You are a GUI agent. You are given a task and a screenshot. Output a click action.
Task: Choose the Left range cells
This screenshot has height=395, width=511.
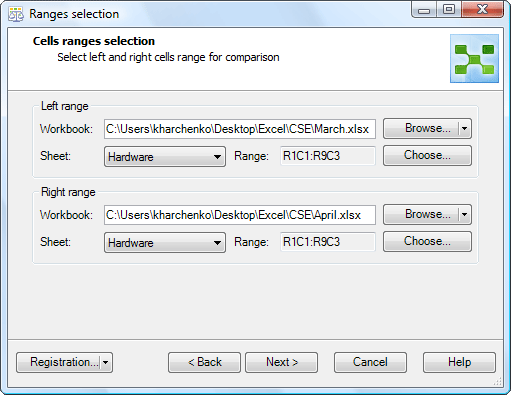(x=427, y=155)
